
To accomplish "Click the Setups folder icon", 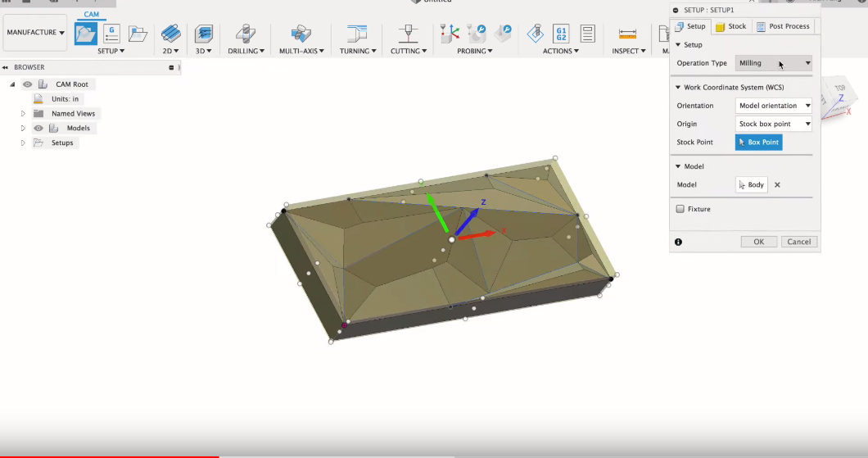I will [x=38, y=143].
